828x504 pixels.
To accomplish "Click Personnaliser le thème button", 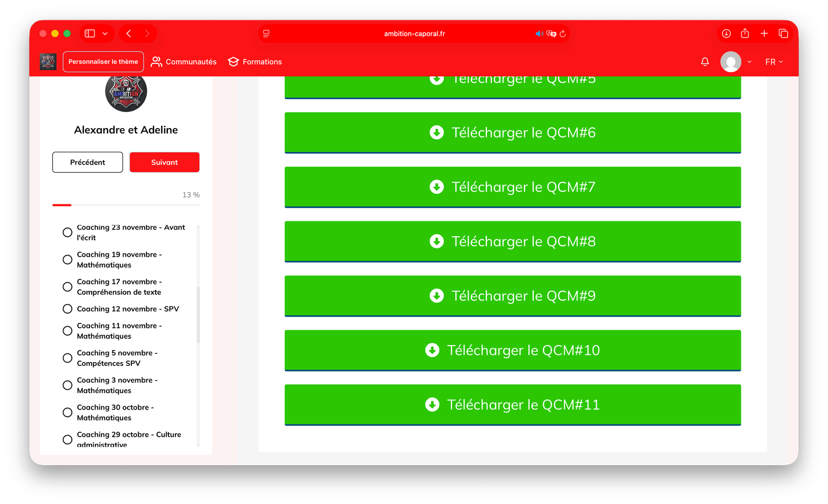I will [x=103, y=62].
